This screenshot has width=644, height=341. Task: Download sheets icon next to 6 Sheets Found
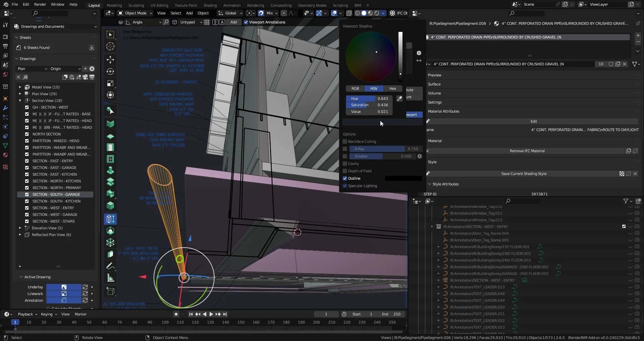(92, 48)
